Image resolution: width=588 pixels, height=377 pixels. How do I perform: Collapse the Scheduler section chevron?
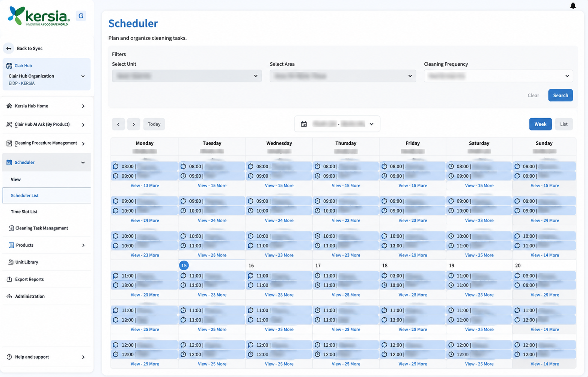point(83,163)
